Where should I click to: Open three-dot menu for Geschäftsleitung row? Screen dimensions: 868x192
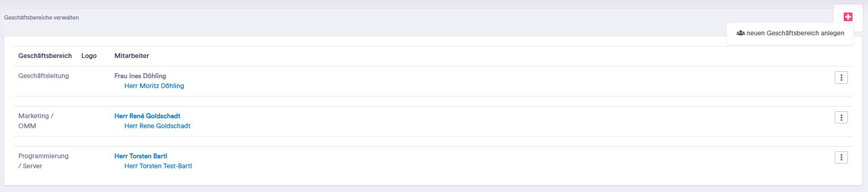(841, 78)
